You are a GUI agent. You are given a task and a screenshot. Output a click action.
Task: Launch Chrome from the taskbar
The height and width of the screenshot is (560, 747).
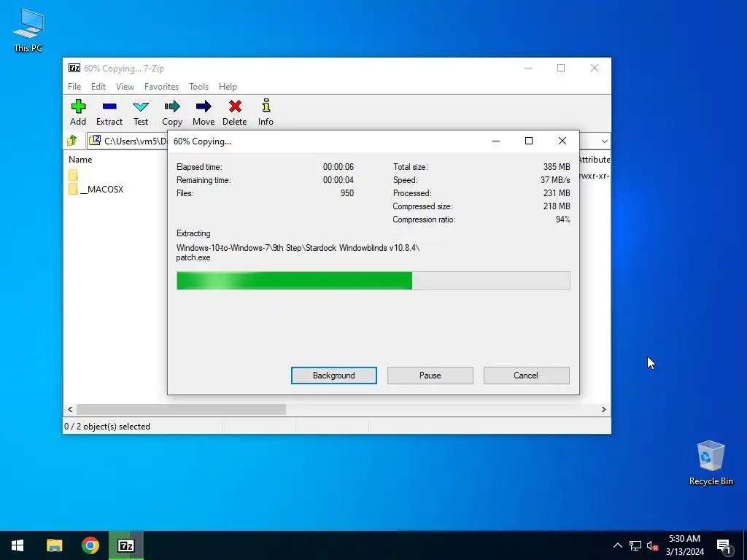pyautogui.click(x=90, y=545)
